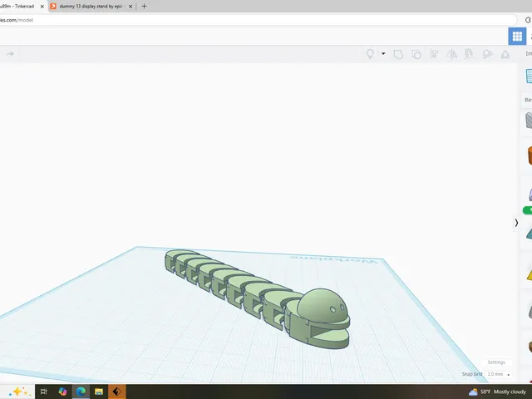The width and height of the screenshot is (532, 399).
Task: Switch to the blue 3D design grid view
Action: click(x=517, y=36)
